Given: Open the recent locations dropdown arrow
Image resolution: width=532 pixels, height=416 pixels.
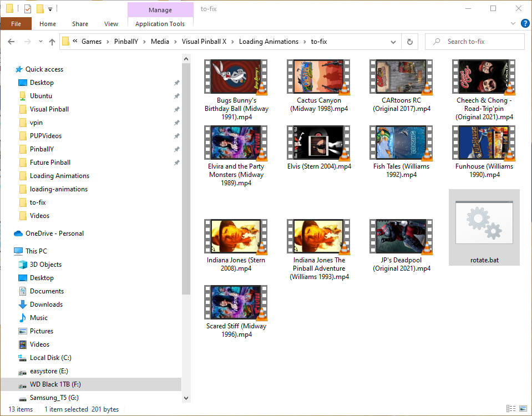Looking at the screenshot, I should point(40,42).
